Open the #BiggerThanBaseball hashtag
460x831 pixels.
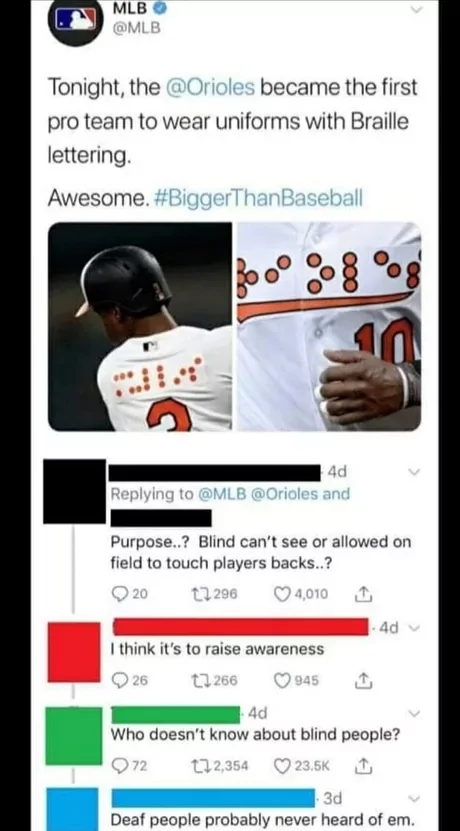[258, 199]
